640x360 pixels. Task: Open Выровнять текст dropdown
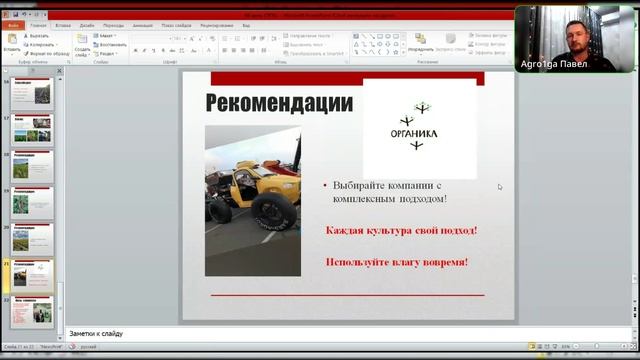coord(306,44)
